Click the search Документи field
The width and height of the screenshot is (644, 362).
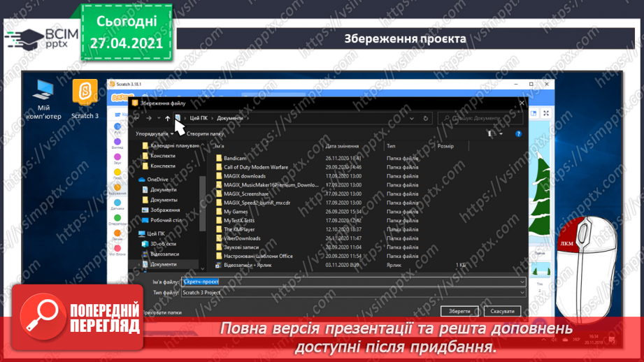(480, 118)
